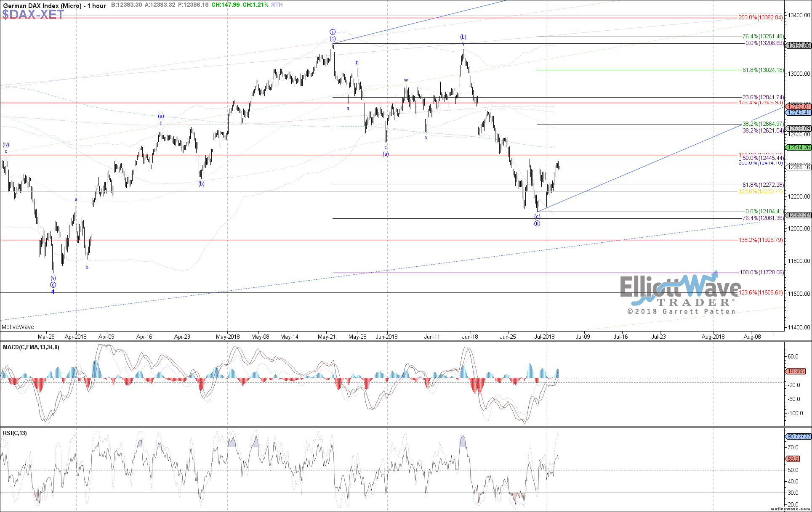Click the Jun-18 date on time axis
Screen dimensions: 812x512
[470, 337]
